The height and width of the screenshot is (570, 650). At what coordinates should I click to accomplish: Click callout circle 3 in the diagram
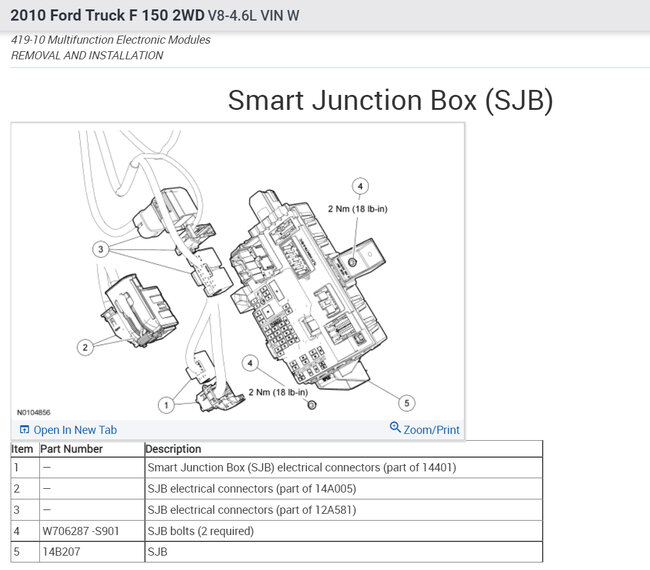[100, 250]
